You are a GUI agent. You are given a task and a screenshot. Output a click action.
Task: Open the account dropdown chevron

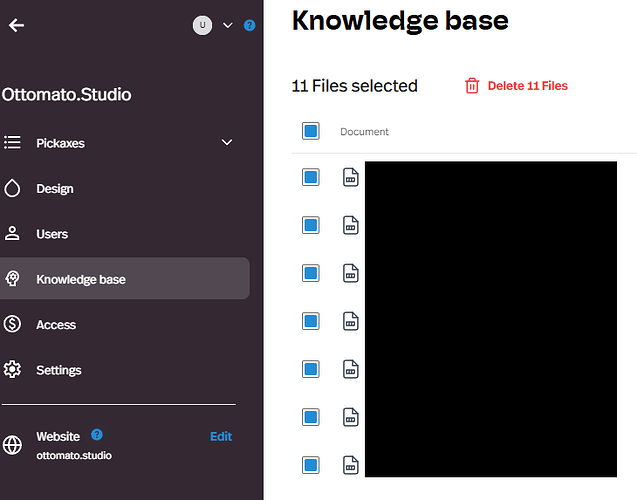(227, 25)
